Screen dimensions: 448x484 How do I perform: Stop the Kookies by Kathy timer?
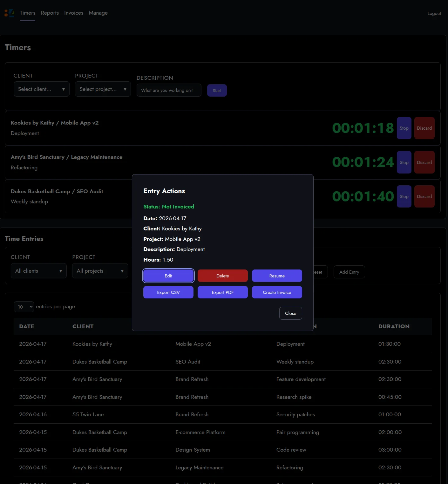pos(404,128)
